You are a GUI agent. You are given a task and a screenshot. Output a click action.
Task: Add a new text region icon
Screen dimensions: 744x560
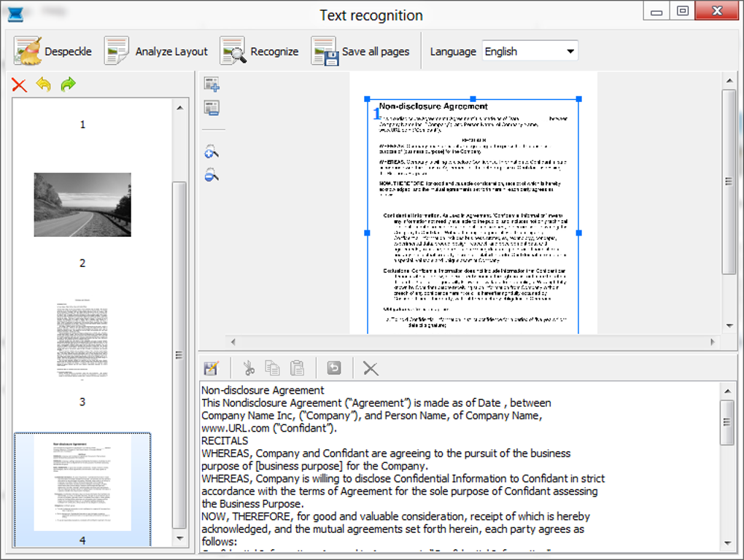pos(212,85)
